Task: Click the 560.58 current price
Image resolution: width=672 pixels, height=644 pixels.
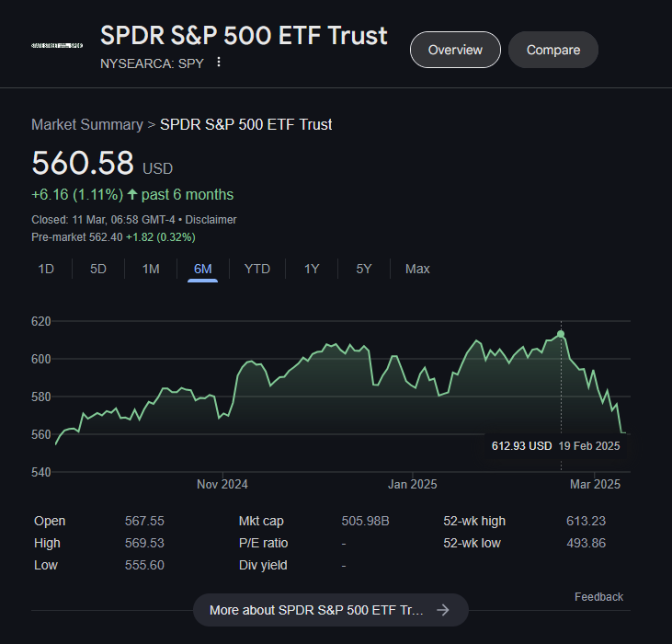Action: [x=83, y=163]
